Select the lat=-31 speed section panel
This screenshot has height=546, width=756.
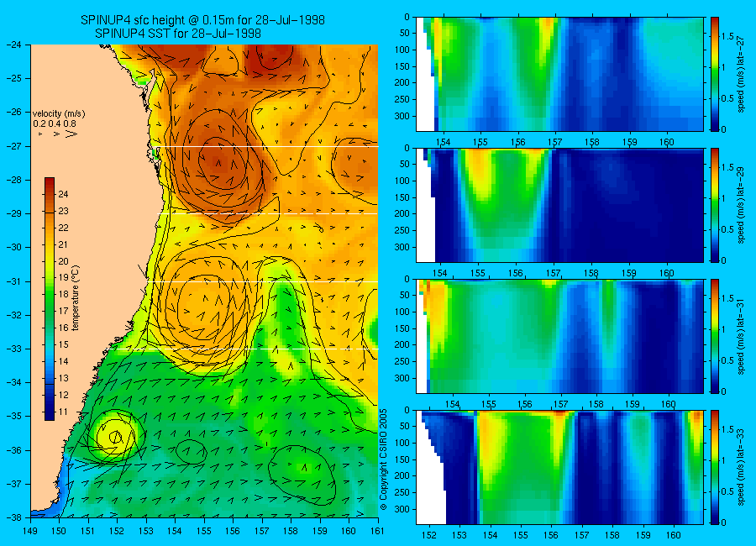tap(559, 336)
